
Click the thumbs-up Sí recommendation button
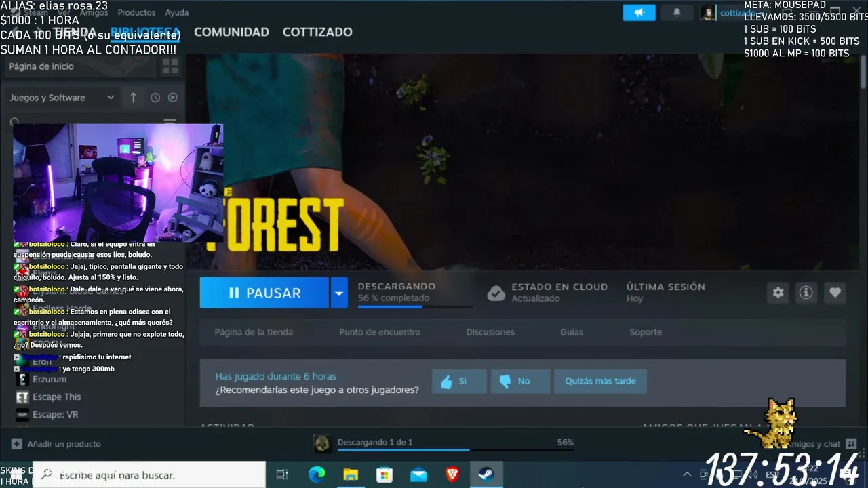(459, 381)
